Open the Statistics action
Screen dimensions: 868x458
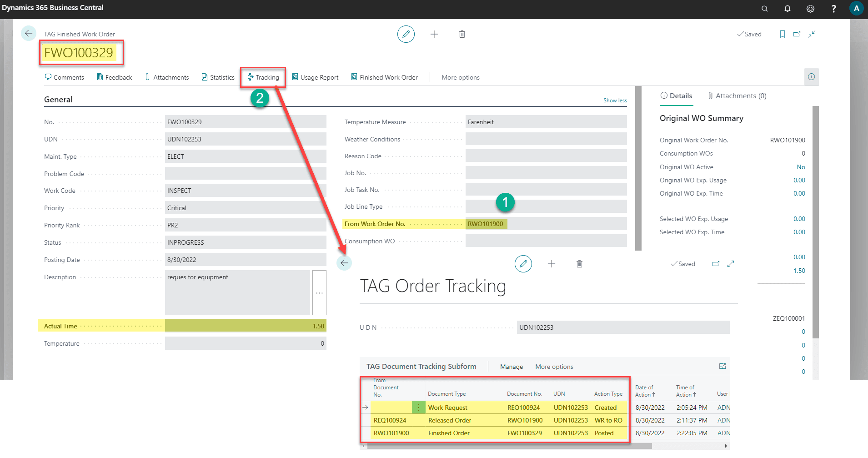218,77
